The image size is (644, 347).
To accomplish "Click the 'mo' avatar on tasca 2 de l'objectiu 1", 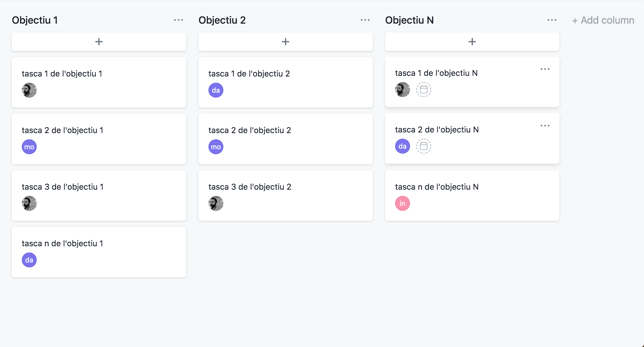I will [x=29, y=147].
